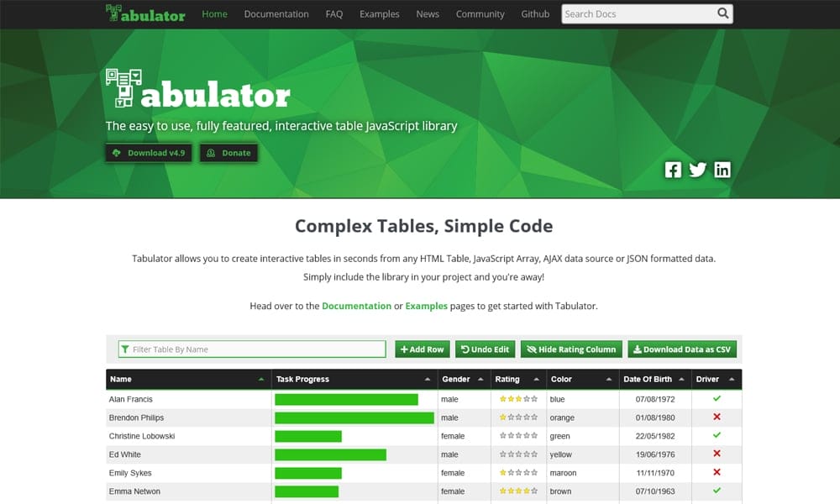Screen dimensions: 840x504
Task: Click the maroon color cell
Action: [x=583, y=473]
